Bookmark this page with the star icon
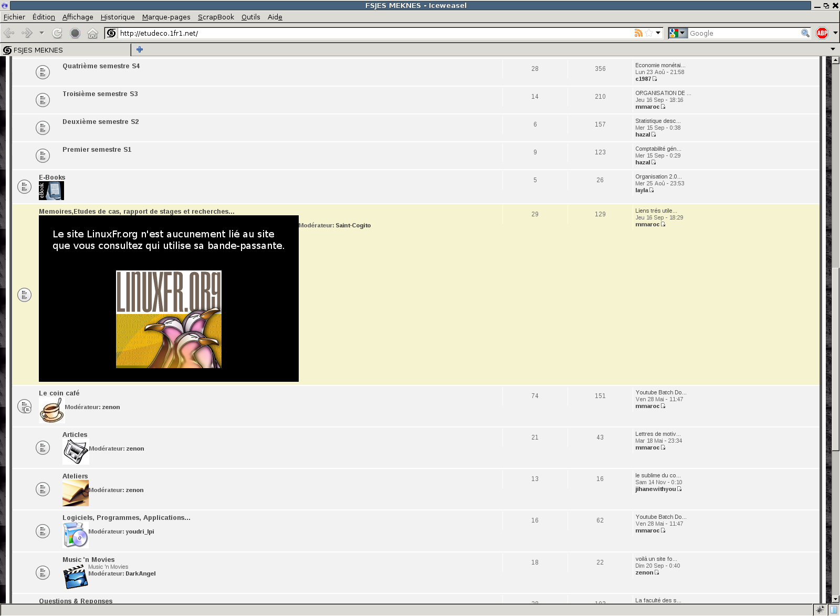The width and height of the screenshot is (840, 616). 649,33
